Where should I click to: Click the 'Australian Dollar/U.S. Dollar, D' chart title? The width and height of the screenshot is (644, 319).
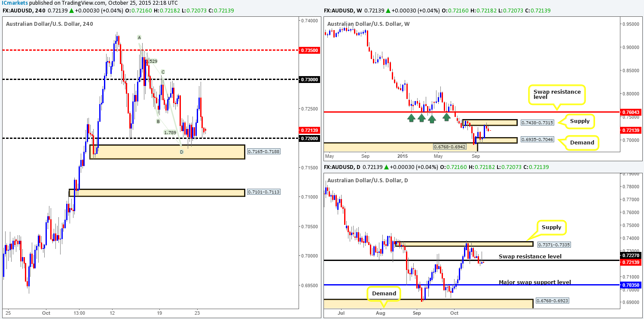[368, 181]
